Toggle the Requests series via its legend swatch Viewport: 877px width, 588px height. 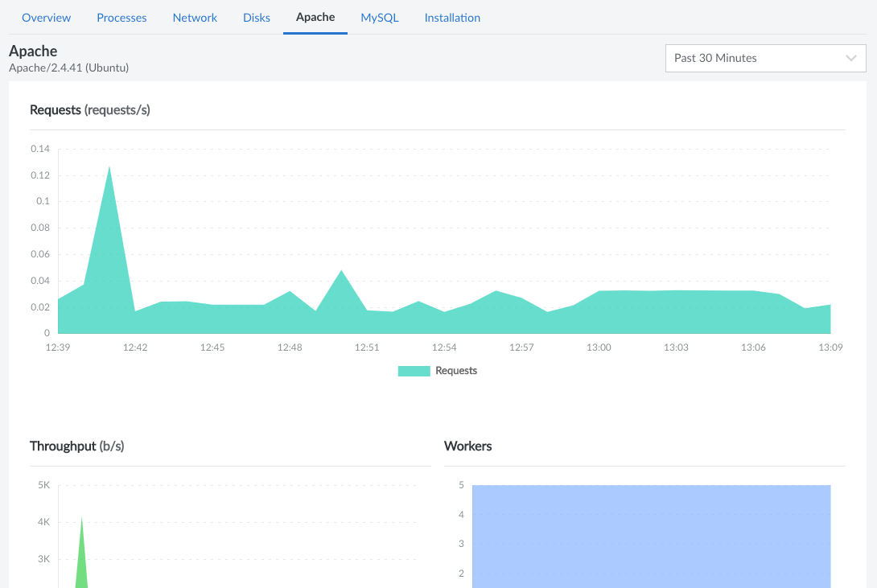click(x=414, y=370)
